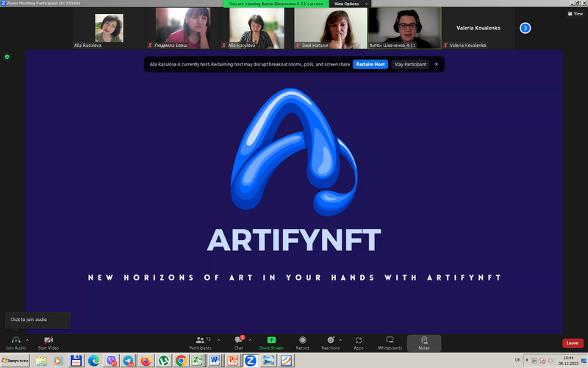Open uTorrent from taskbar
Viewport: 588px width, 368px height.
point(163,361)
